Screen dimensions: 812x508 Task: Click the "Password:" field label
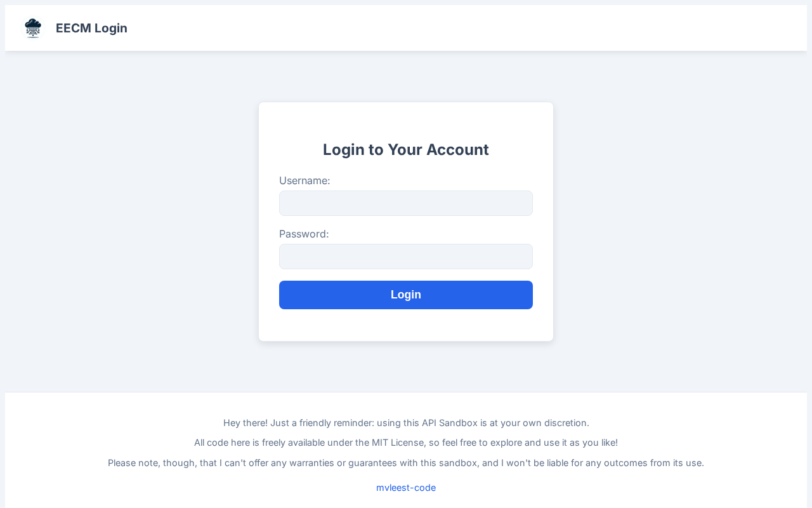[304, 234]
